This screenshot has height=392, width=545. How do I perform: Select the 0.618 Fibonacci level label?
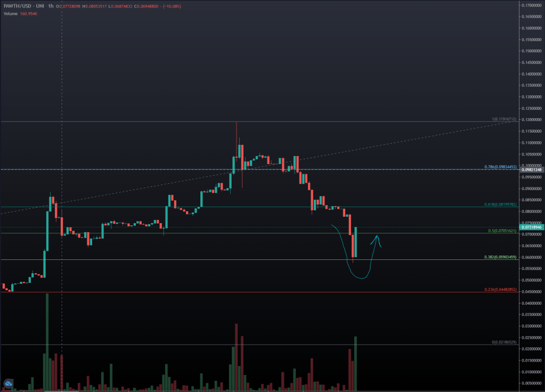click(500, 205)
